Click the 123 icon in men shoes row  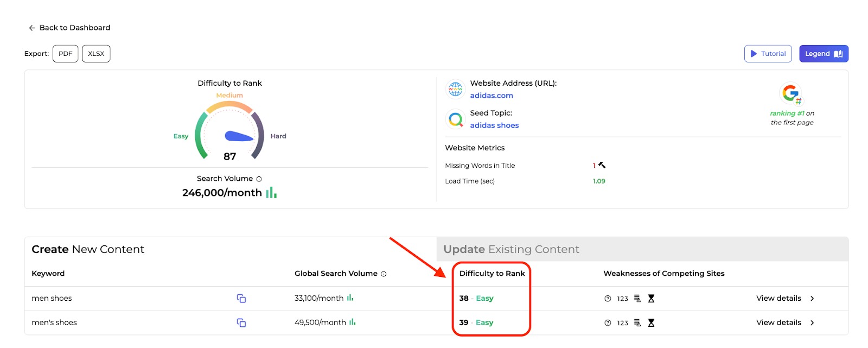[623, 299]
